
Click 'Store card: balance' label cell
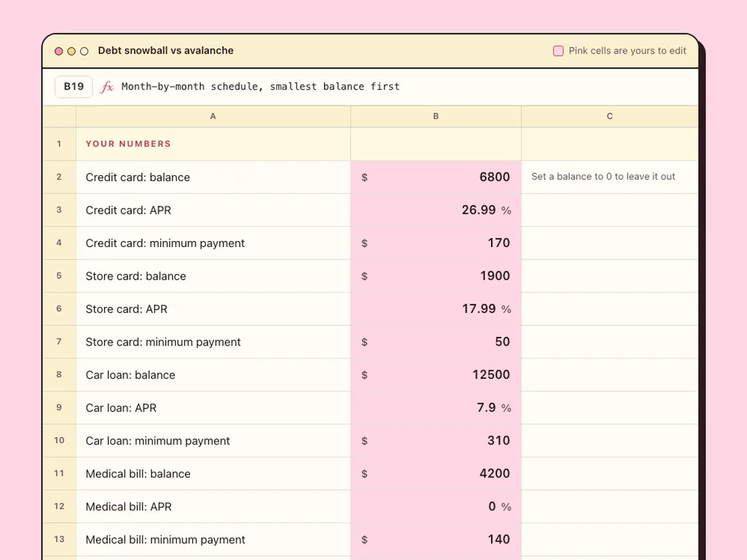pos(213,276)
